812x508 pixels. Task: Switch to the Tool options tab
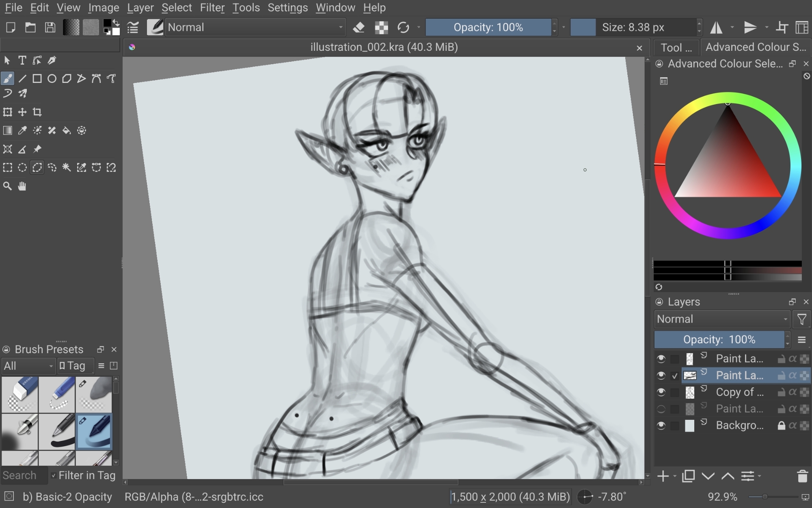tap(676, 48)
